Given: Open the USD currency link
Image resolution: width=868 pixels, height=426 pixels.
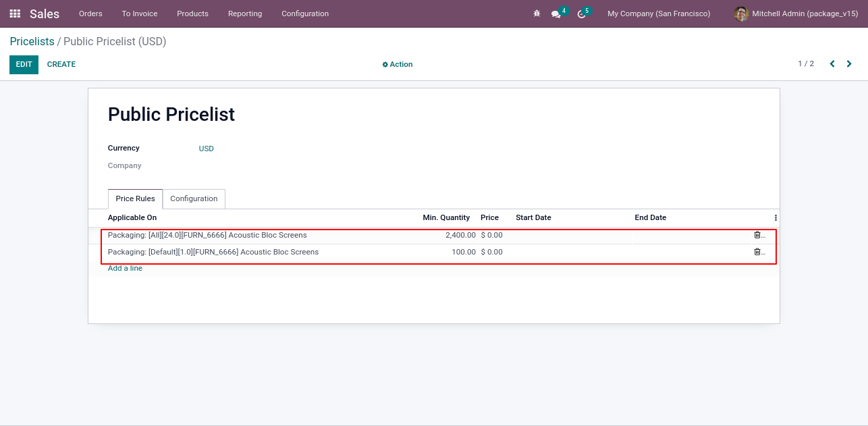Looking at the screenshot, I should click(206, 149).
